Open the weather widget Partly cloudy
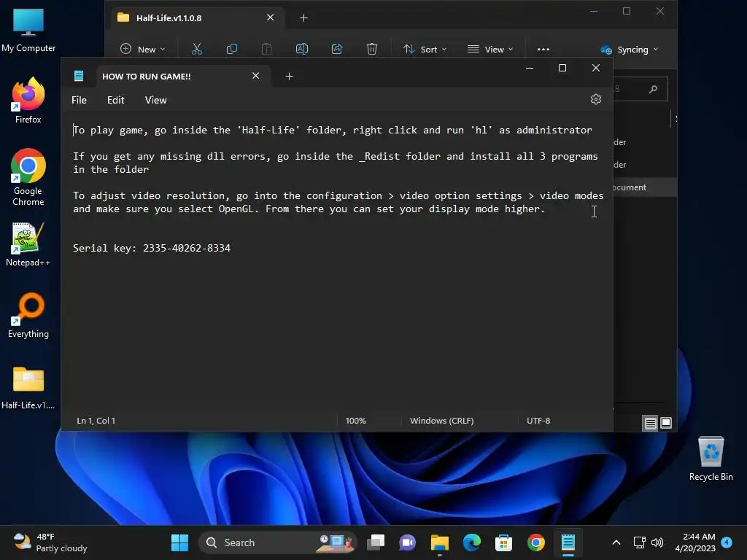 pyautogui.click(x=50, y=542)
